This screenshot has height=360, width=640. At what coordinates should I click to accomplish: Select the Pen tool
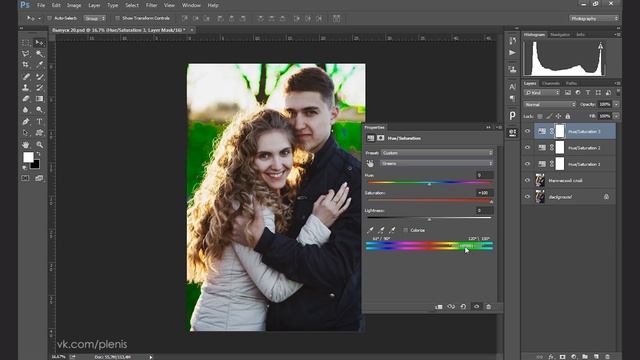click(x=25, y=121)
